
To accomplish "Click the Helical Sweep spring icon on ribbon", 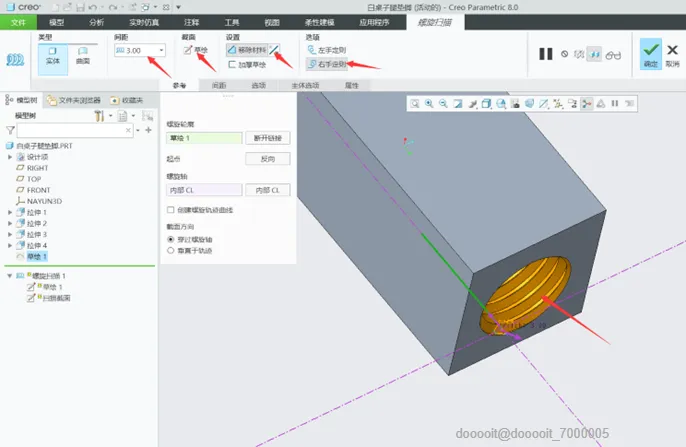I will click(15, 59).
